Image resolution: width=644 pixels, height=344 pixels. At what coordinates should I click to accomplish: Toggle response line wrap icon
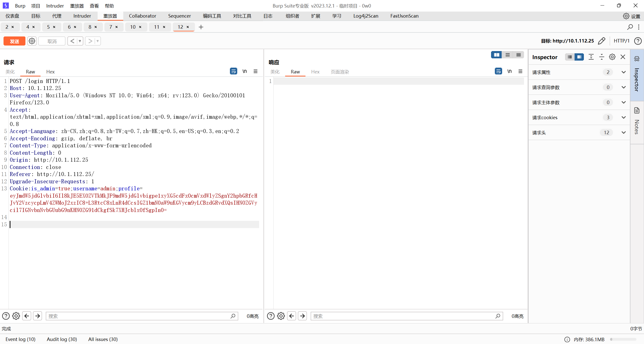tap(498, 71)
